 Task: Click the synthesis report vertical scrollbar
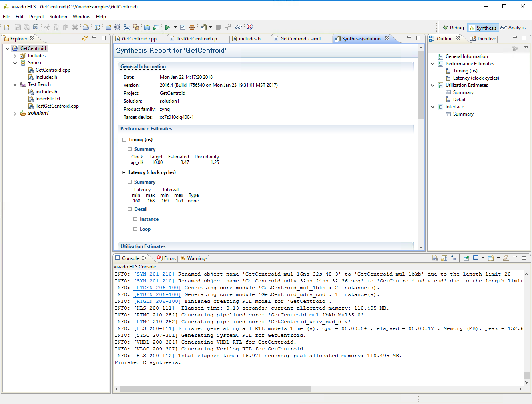[421, 85]
